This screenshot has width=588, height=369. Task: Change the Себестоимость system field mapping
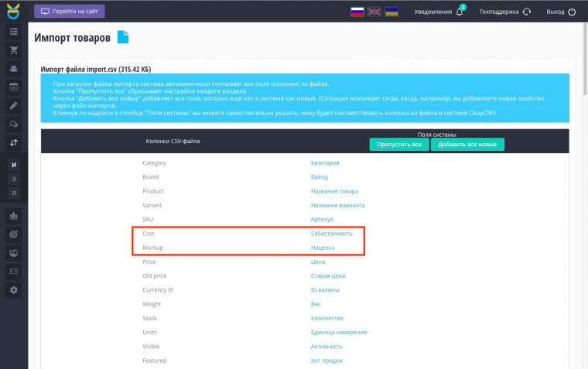point(332,234)
